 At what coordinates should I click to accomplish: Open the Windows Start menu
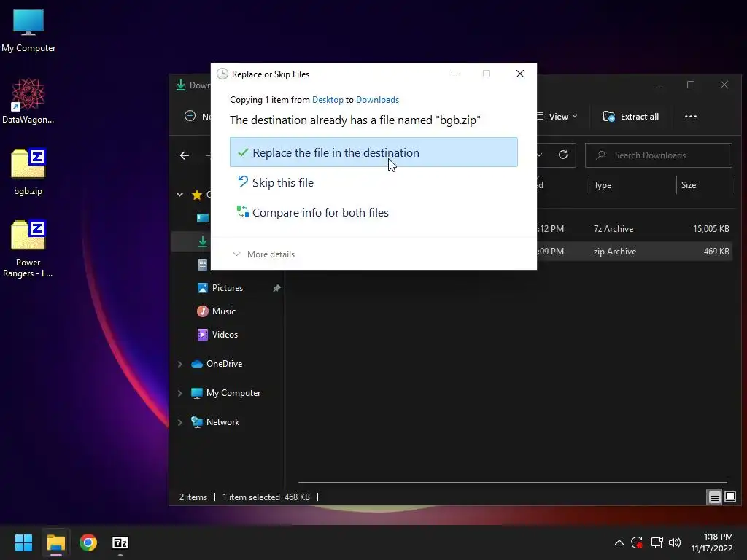[23, 542]
